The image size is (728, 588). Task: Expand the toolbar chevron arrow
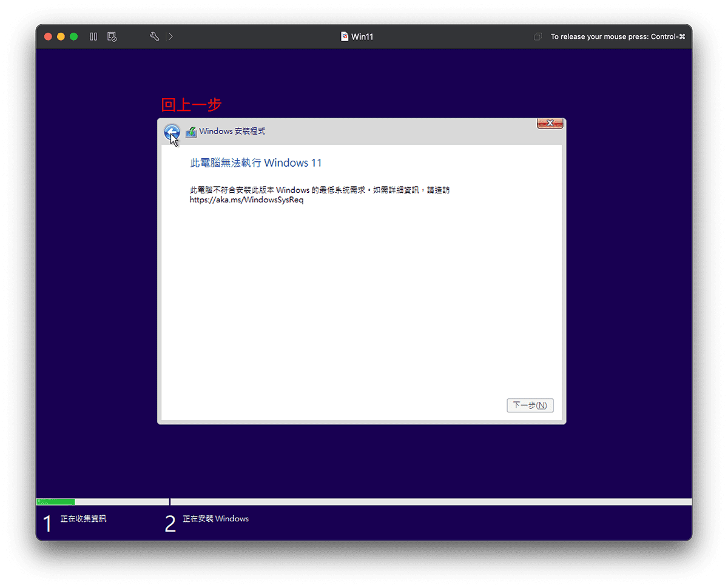click(x=170, y=36)
